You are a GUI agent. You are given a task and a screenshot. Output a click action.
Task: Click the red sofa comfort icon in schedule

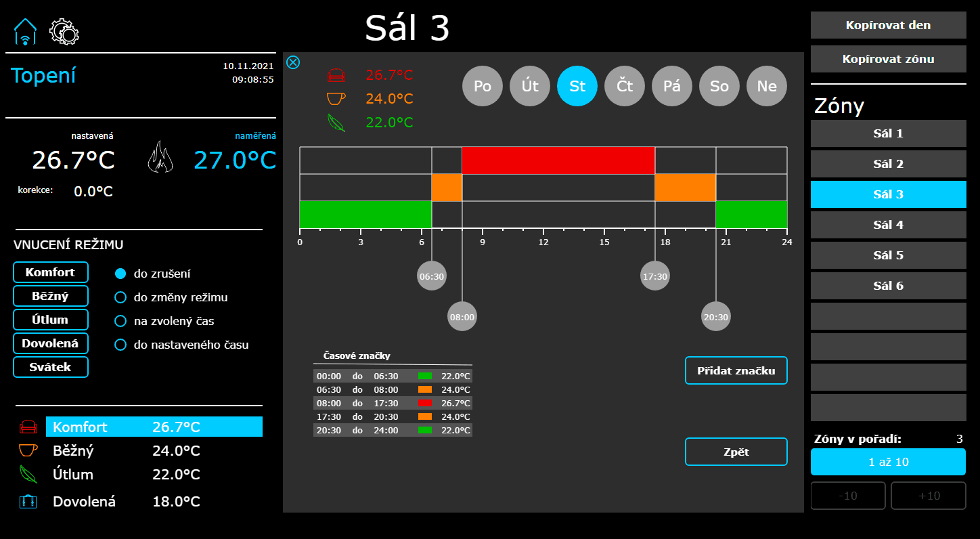(336, 75)
